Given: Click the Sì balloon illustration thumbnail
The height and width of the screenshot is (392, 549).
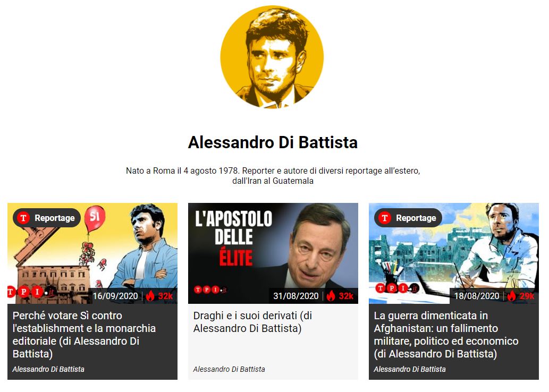Looking at the screenshot, I should (x=92, y=253).
